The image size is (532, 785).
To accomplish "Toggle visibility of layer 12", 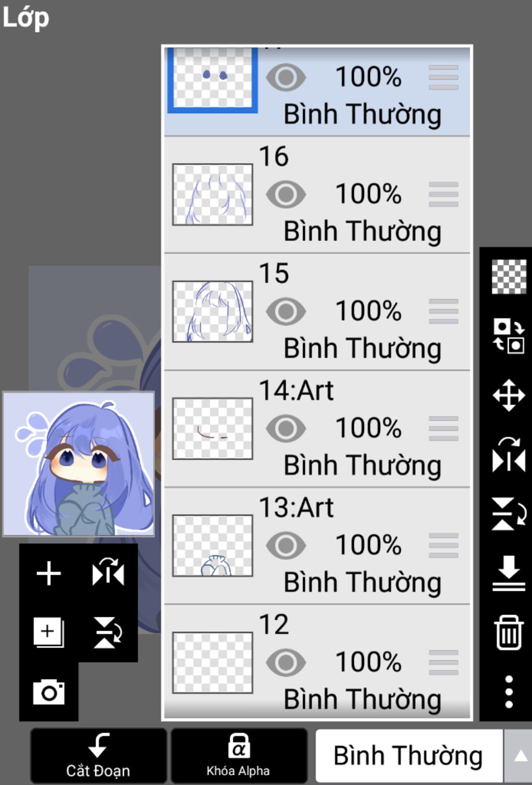I will (x=286, y=662).
